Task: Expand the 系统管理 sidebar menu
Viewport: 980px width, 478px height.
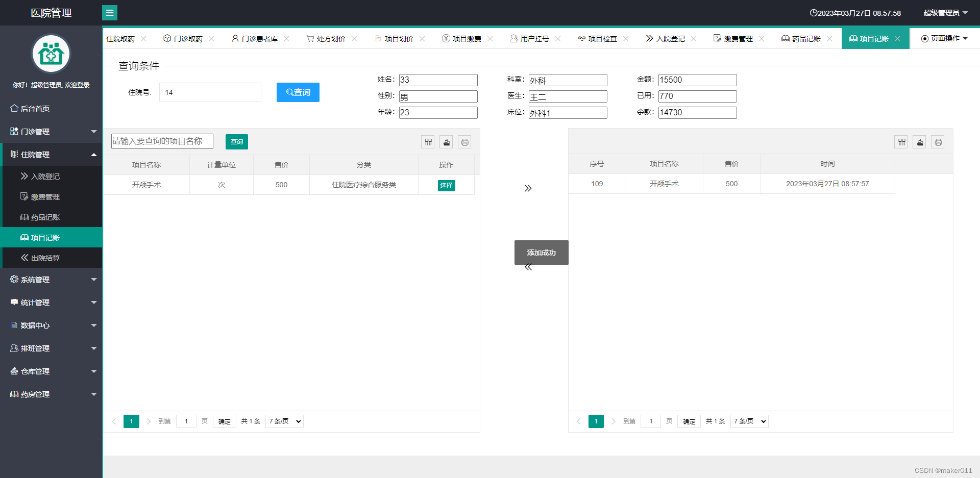Action: click(51, 280)
